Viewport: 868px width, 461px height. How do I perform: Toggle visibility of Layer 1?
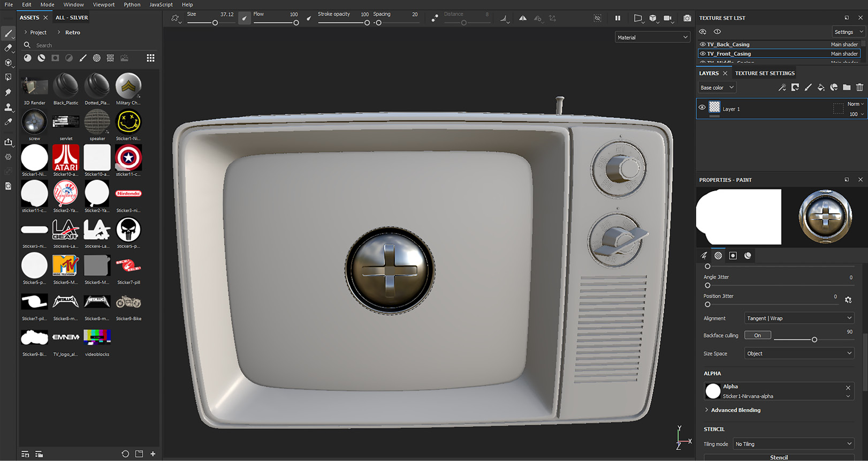702,108
